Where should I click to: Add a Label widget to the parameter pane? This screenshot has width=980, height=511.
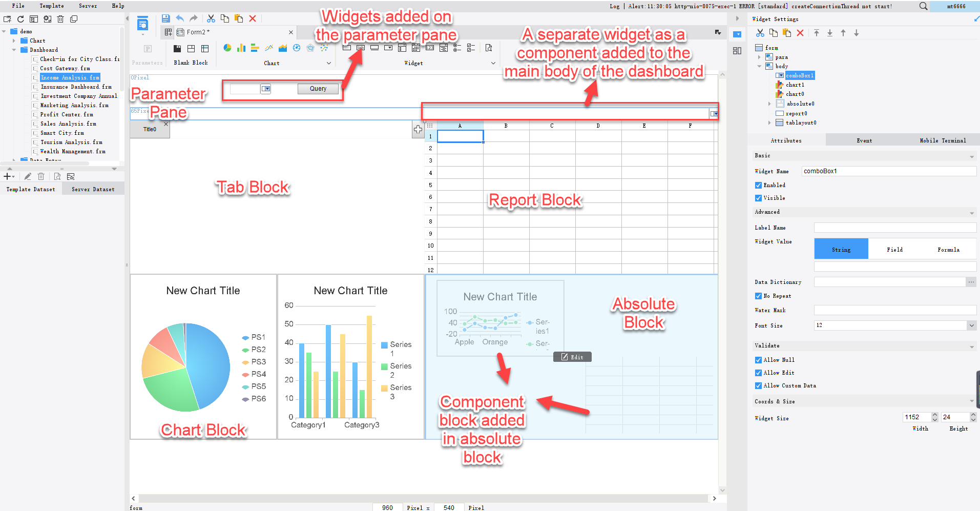pyautogui.click(x=361, y=47)
